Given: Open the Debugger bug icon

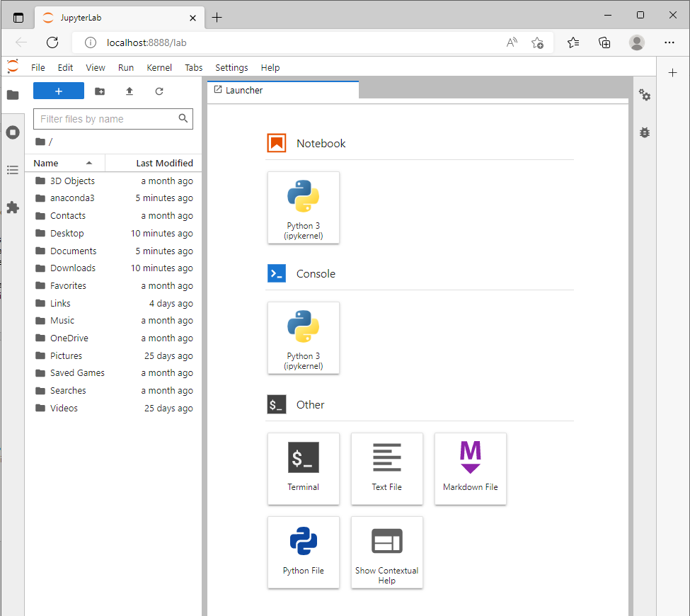Looking at the screenshot, I should point(645,132).
